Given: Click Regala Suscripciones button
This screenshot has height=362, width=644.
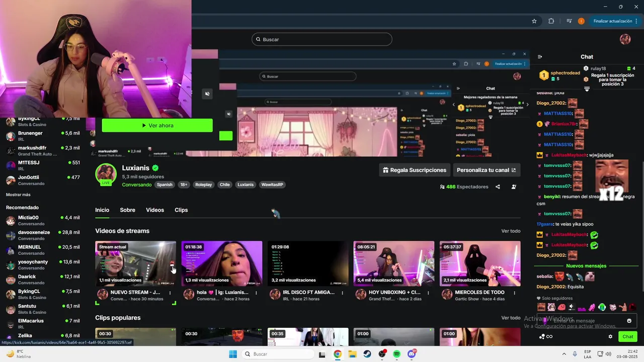Looking at the screenshot, I should (414, 170).
